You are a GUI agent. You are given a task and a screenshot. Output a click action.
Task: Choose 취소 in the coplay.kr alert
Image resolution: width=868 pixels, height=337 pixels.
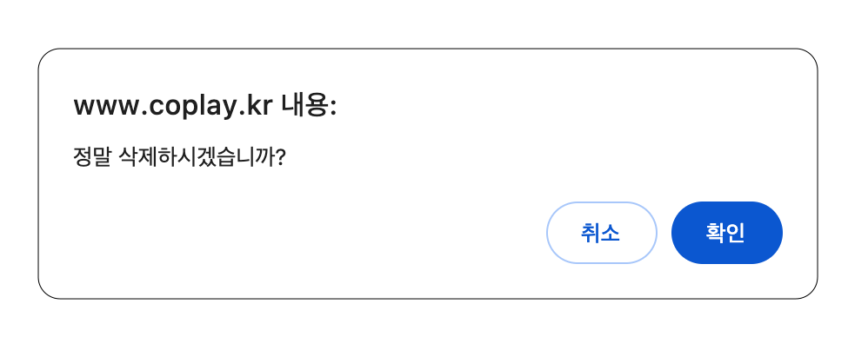601,233
